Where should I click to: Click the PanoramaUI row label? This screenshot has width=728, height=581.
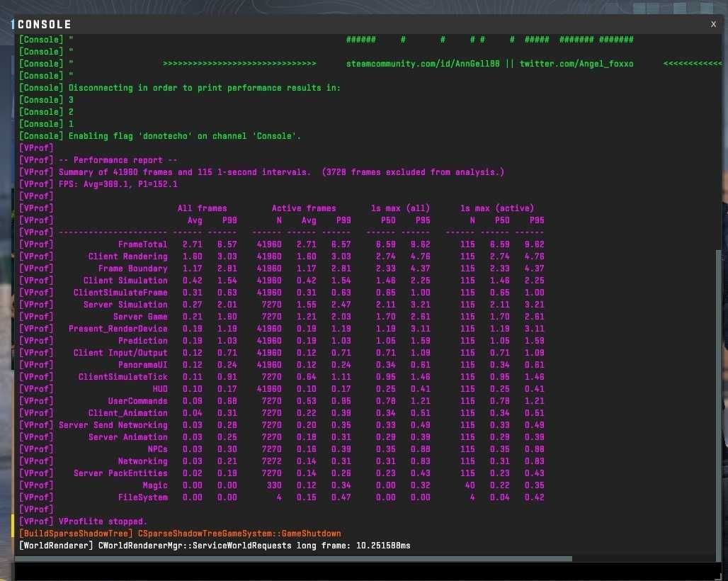(x=142, y=365)
